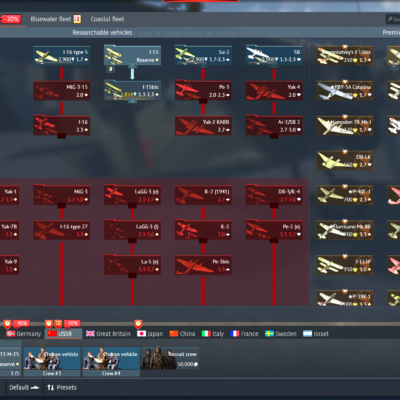This screenshot has width=400, height=400.
Task: Select the locked IL-2 (1941) card
Action: (x=203, y=195)
